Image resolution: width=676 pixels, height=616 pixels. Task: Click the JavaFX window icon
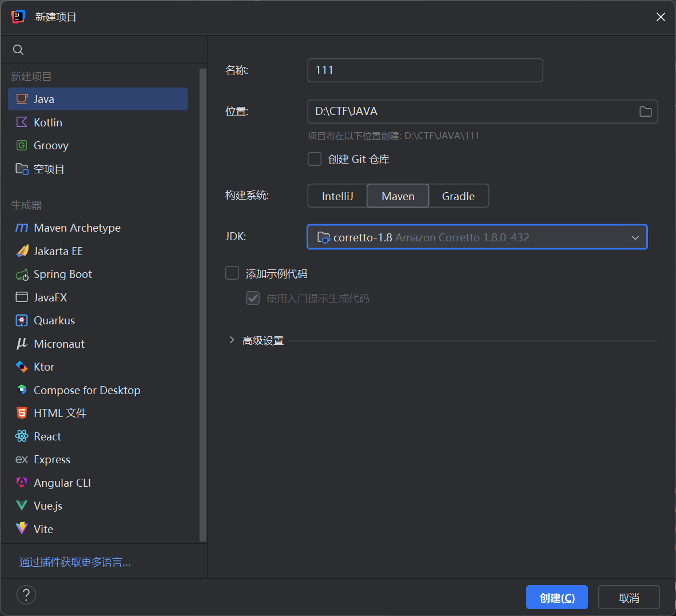[x=22, y=297]
